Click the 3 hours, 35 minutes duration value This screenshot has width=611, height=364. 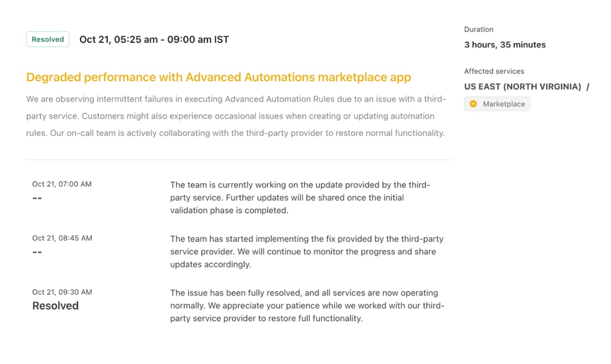(x=505, y=45)
